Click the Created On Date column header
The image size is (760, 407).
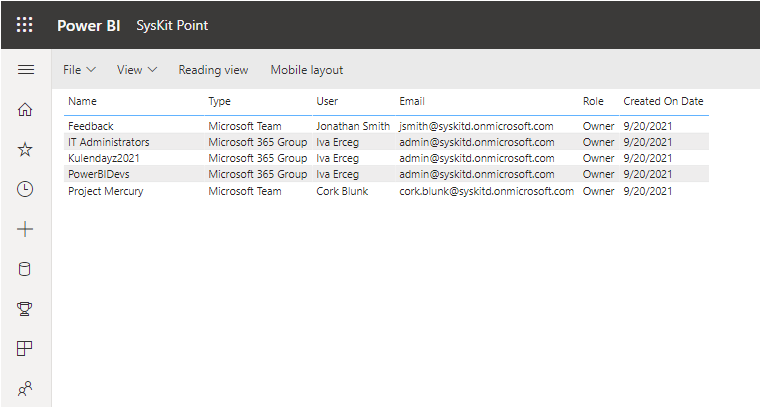pyautogui.click(x=663, y=101)
